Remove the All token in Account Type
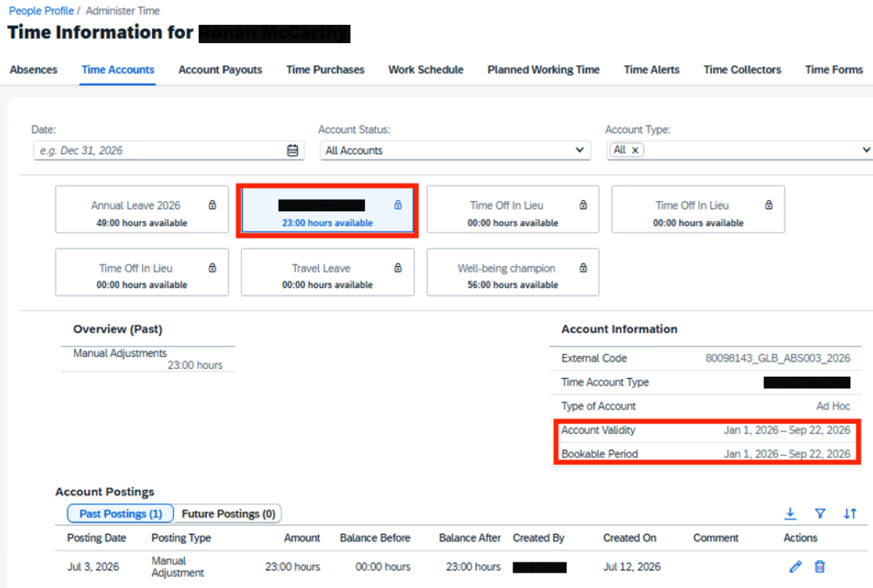The image size is (873, 588). pos(635,151)
